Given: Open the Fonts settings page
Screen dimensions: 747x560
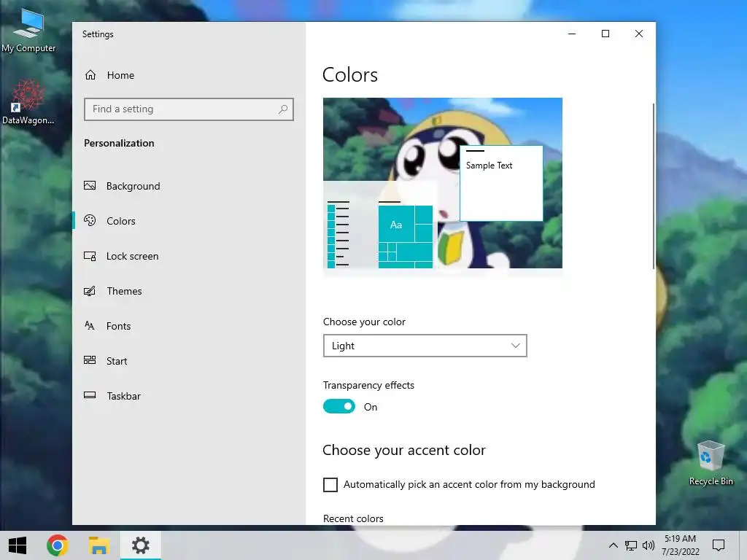Looking at the screenshot, I should (188, 326).
